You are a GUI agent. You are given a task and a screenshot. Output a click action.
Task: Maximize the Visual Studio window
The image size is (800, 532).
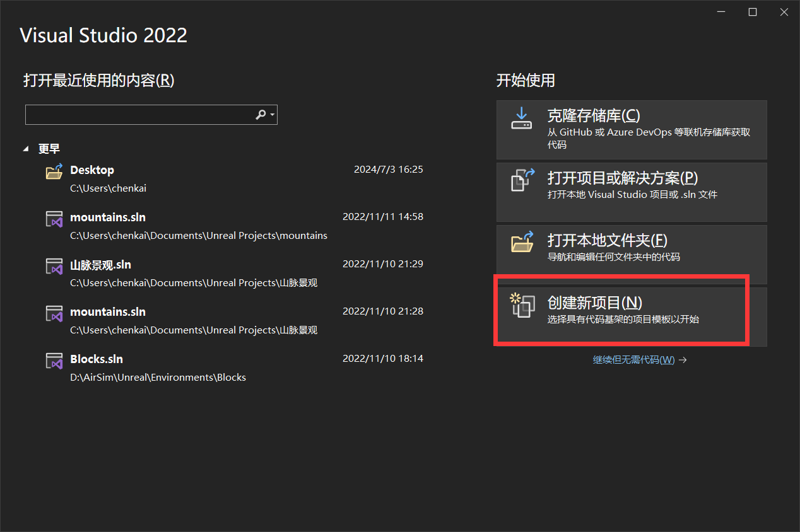(753, 12)
